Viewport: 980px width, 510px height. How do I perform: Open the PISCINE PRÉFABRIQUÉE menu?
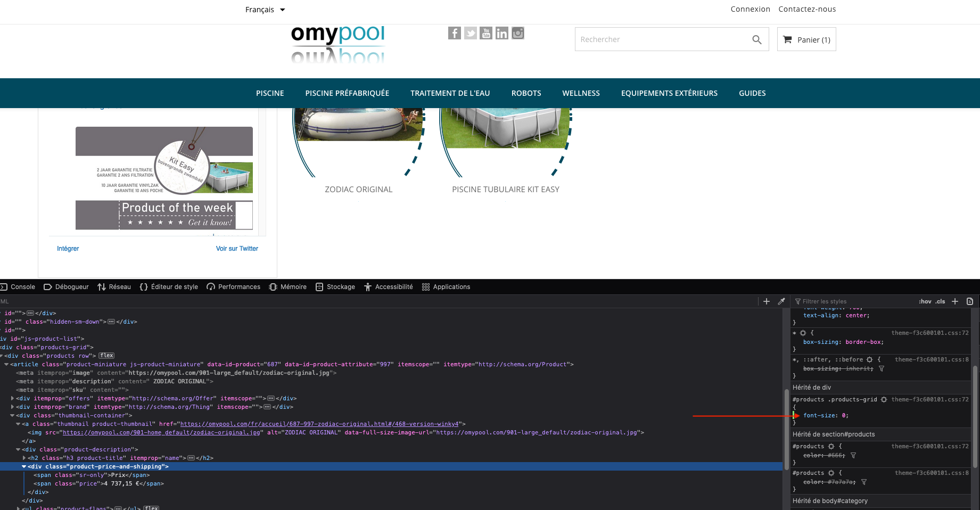[x=347, y=93]
